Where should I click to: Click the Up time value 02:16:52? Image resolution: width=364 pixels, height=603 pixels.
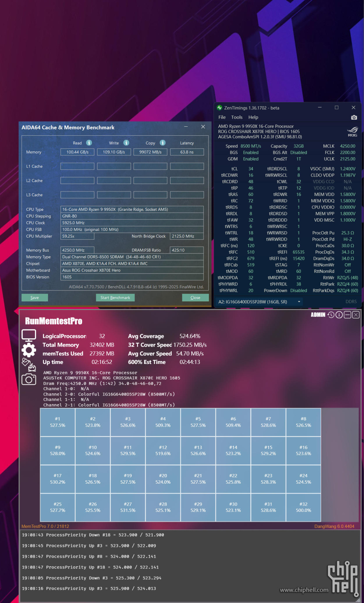(x=102, y=362)
